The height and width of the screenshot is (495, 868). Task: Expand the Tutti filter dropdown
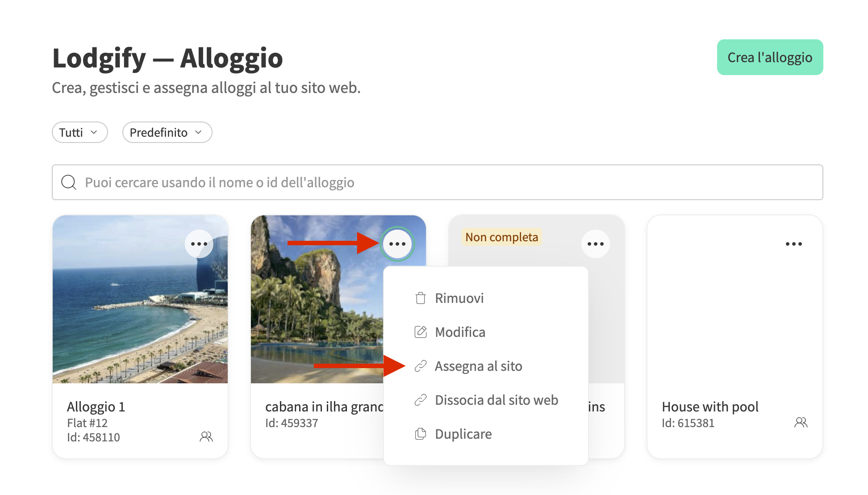[x=79, y=132]
